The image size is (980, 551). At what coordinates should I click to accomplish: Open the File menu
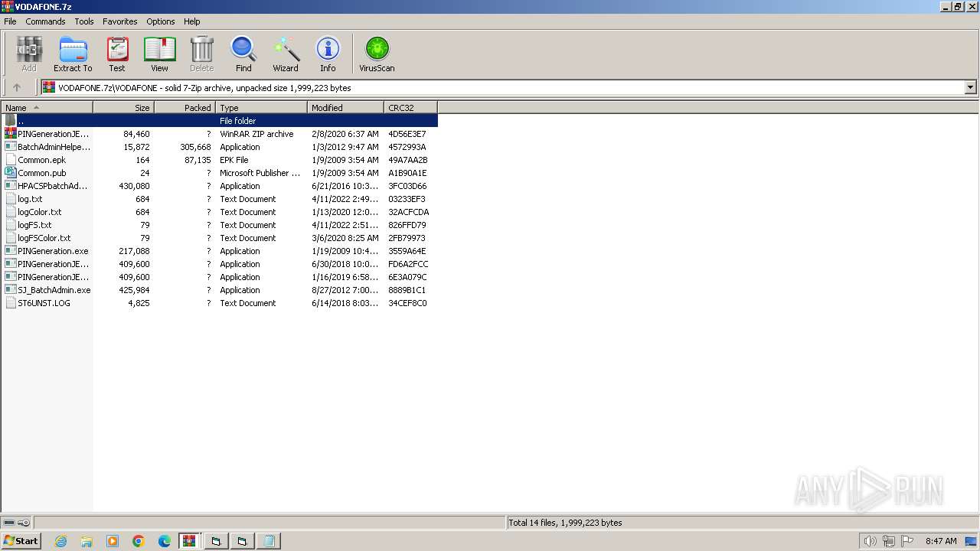[x=10, y=21]
